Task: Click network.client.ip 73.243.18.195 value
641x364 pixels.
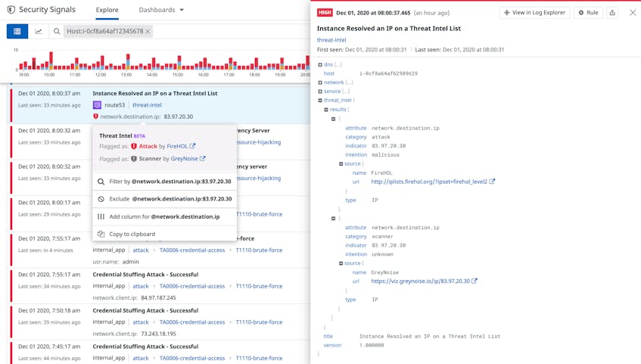Action: (x=159, y=334)
